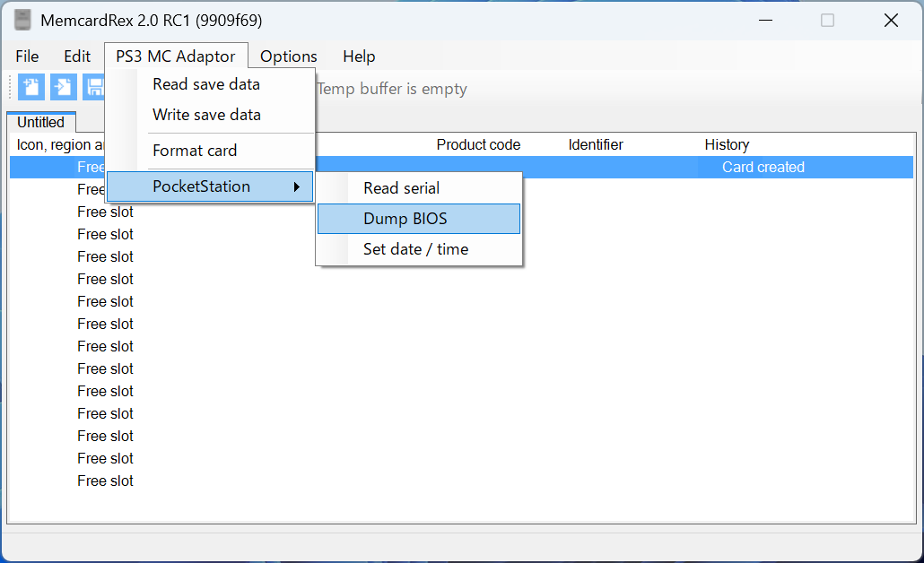
Task: Open the Options menu
Action: (x=289, y=56)
